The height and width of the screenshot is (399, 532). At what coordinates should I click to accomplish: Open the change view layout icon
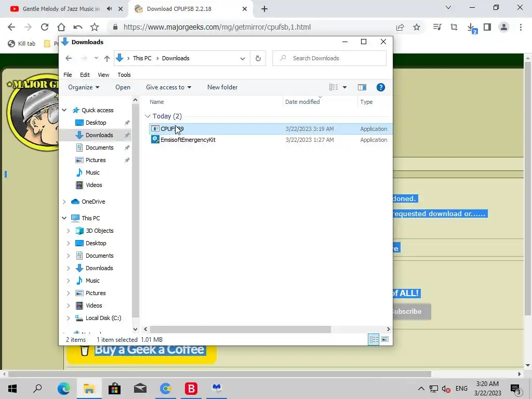point(334,87)
